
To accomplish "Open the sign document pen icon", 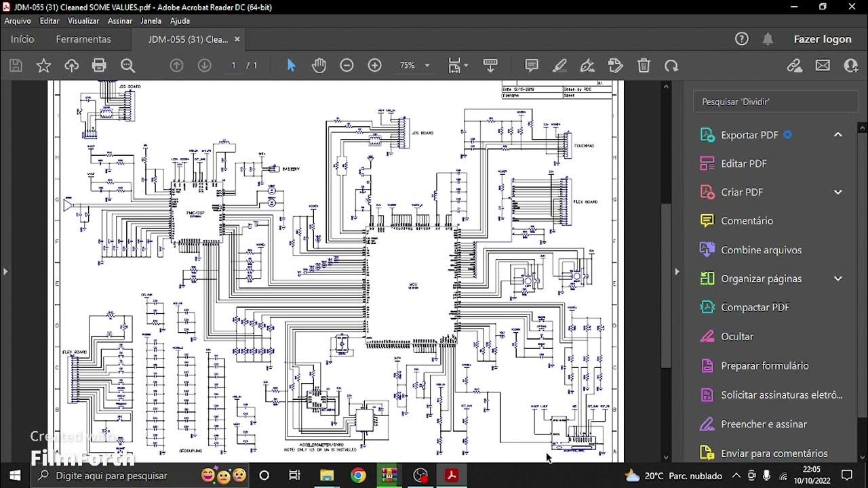I will point(587,66).
